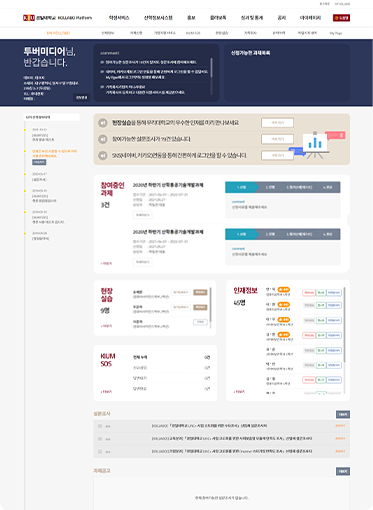
Task: Click more link in KIUM SOS card
Action: point(106,392)
